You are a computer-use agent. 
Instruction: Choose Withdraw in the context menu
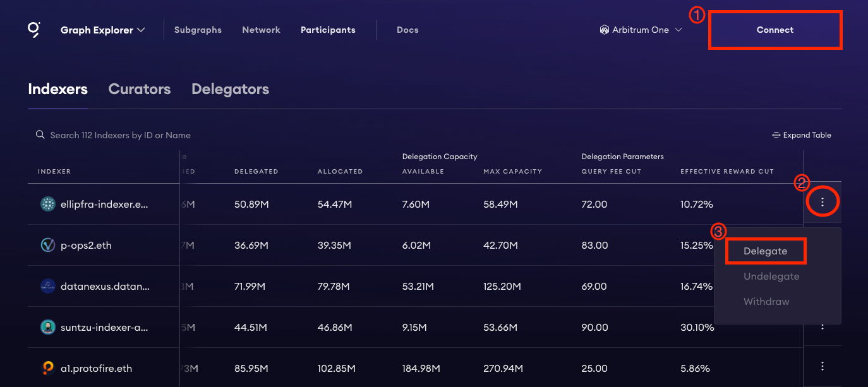pos(766,302)
